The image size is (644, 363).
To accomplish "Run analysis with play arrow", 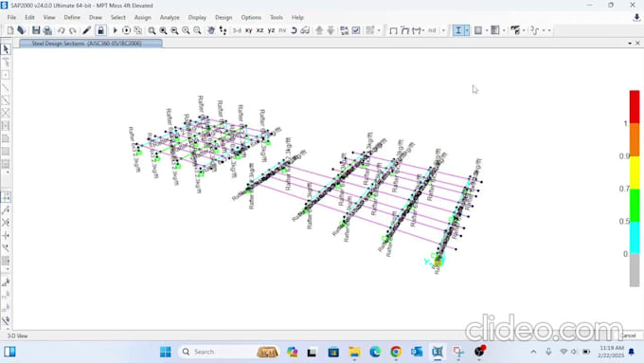I will (115, 30).
